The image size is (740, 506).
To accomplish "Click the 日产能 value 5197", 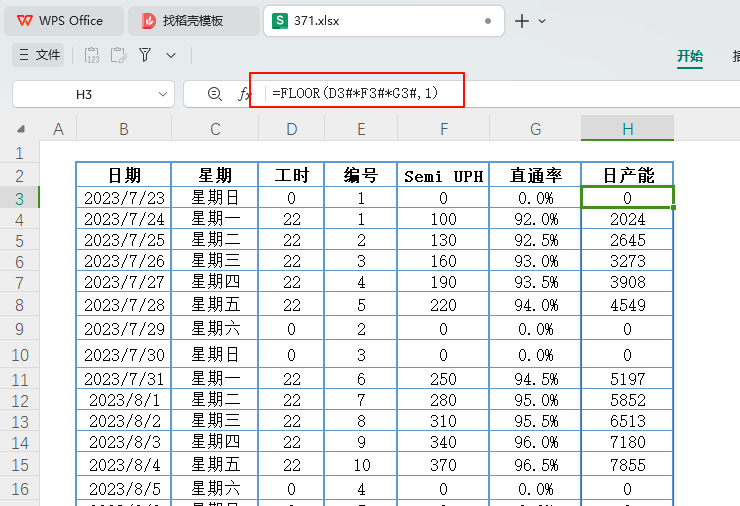I will point(627,379).
